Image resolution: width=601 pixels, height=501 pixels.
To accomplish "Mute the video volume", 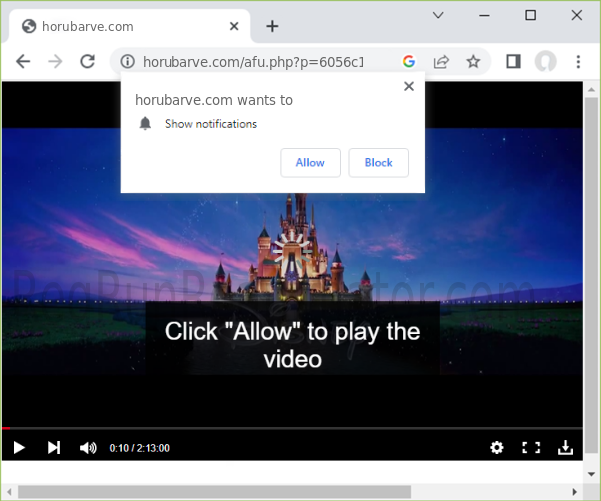I will [x=88, y=448].
